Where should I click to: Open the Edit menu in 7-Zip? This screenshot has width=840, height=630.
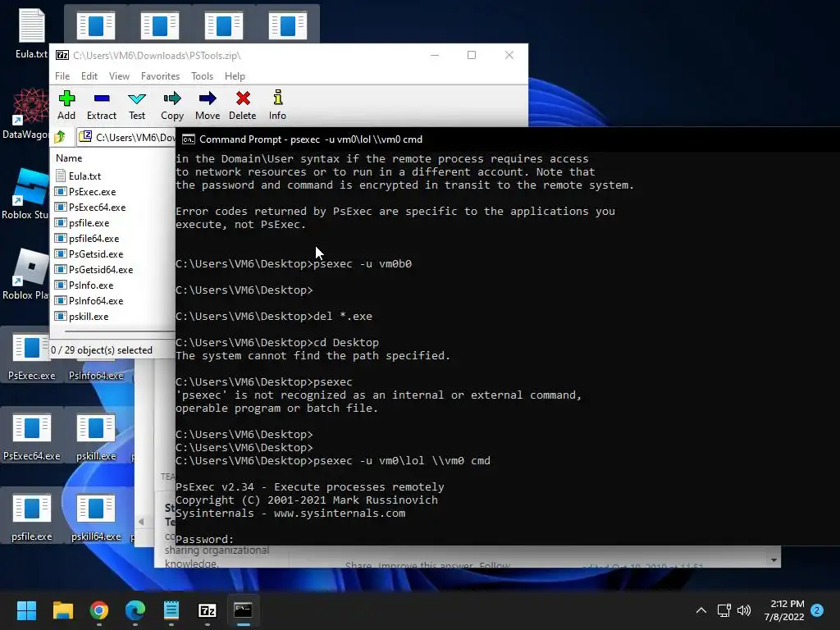(x=89, y=76)
